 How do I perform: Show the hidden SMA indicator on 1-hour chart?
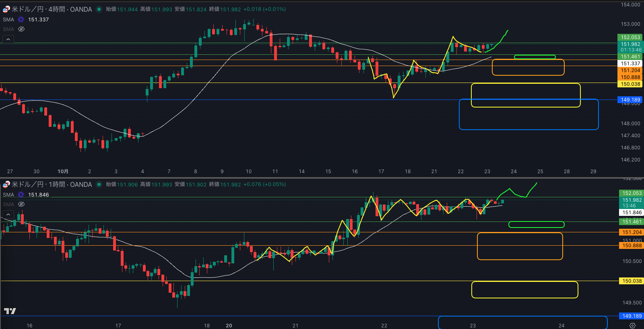[21, 204]
